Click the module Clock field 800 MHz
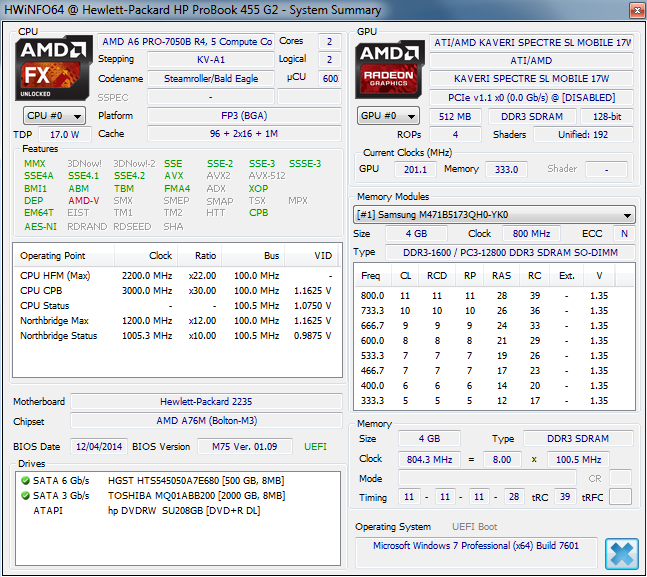 click(x=531, y=234)
